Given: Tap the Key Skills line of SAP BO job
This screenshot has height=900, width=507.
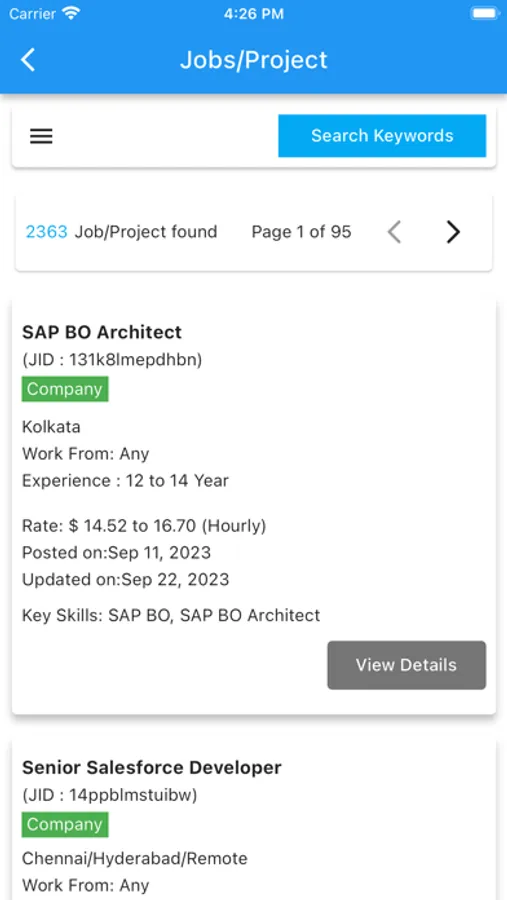Looking at the screenshot, I should 171,615.
